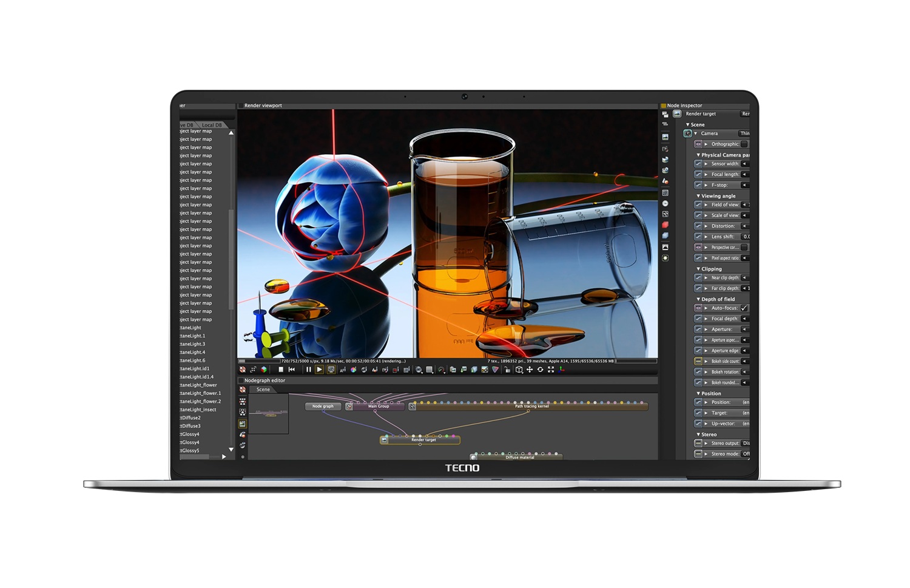Click the Focal length value slider

747,174
